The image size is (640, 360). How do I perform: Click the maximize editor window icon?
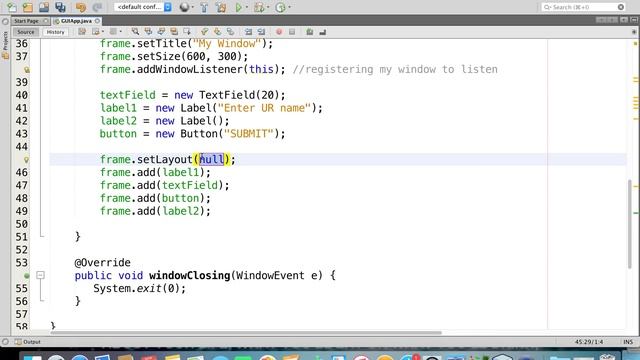(x=634, y=20)
